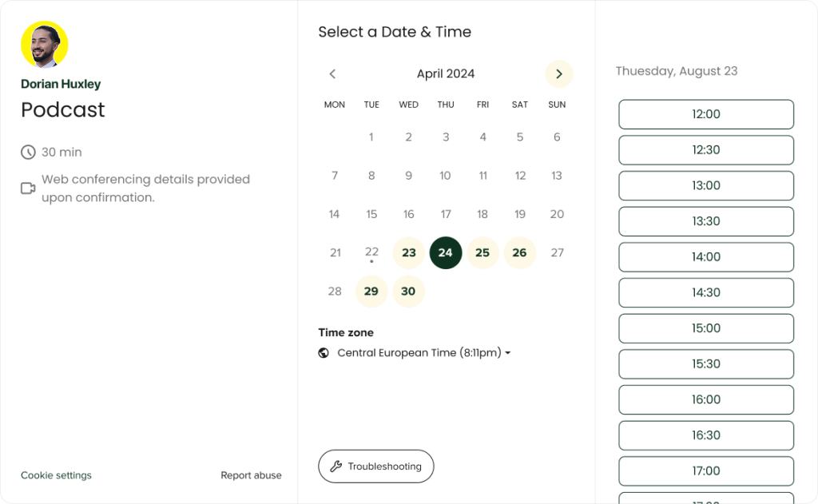The image size is (818, 504).
Task: Click the globe icon beside time zone
Action: tap(324, 353)
